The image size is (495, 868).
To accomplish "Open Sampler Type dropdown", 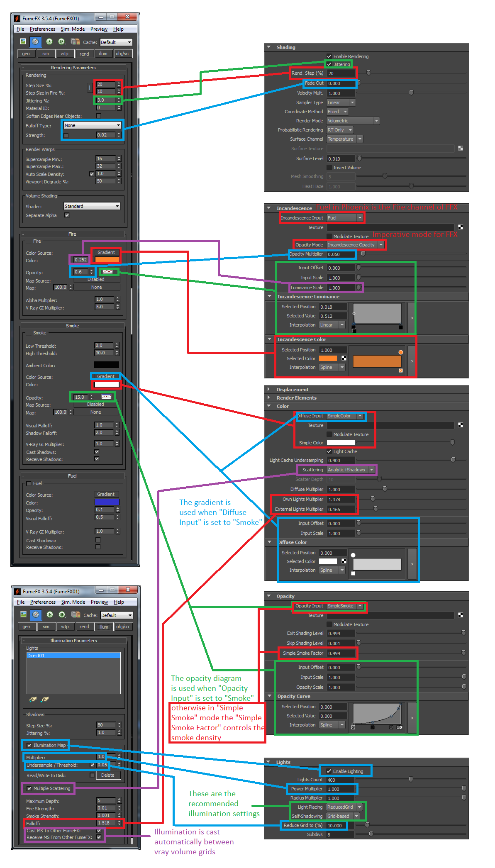I will pyautogui.click(x=341, y=102).
